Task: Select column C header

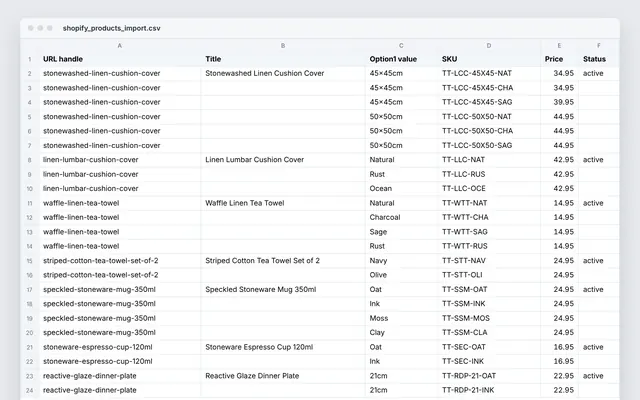Action: 401,46
